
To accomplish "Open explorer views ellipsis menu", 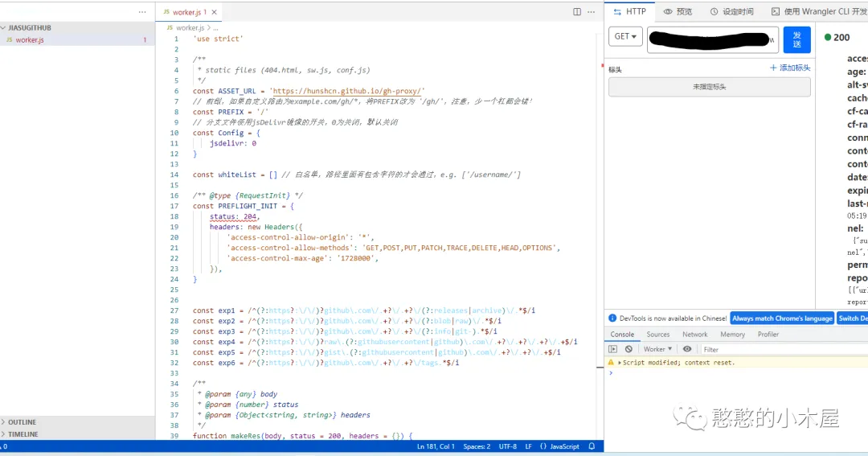I will [x=142, y=12].
